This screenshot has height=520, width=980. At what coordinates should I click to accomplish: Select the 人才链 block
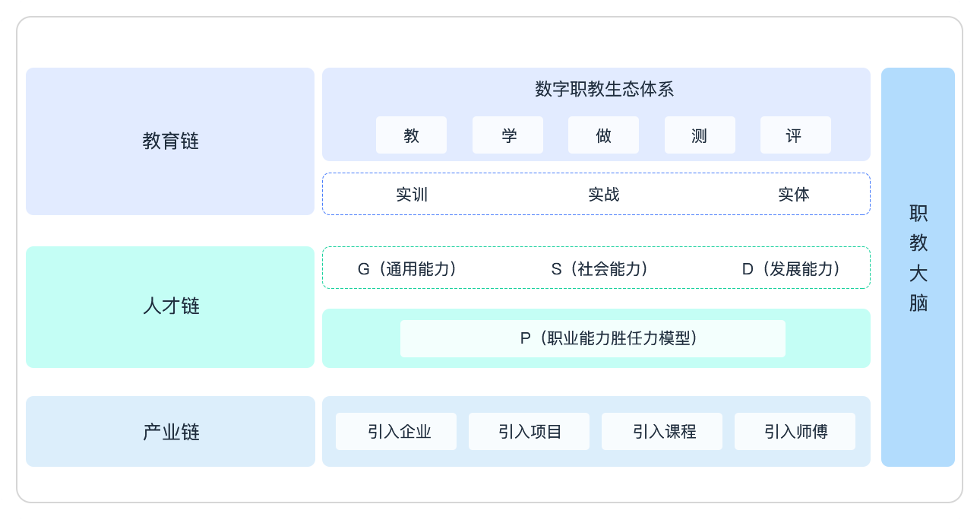[170, 306]
